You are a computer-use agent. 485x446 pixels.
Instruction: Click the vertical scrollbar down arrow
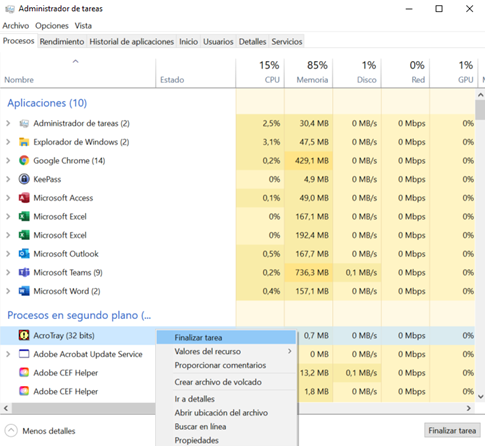pos(480,397)
